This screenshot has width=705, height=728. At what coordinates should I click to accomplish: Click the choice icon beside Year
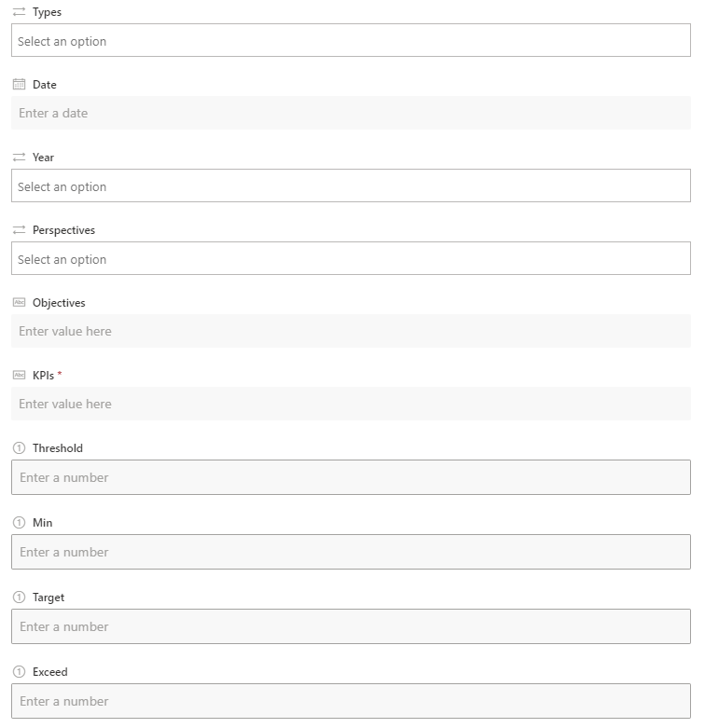pos(19,158)
